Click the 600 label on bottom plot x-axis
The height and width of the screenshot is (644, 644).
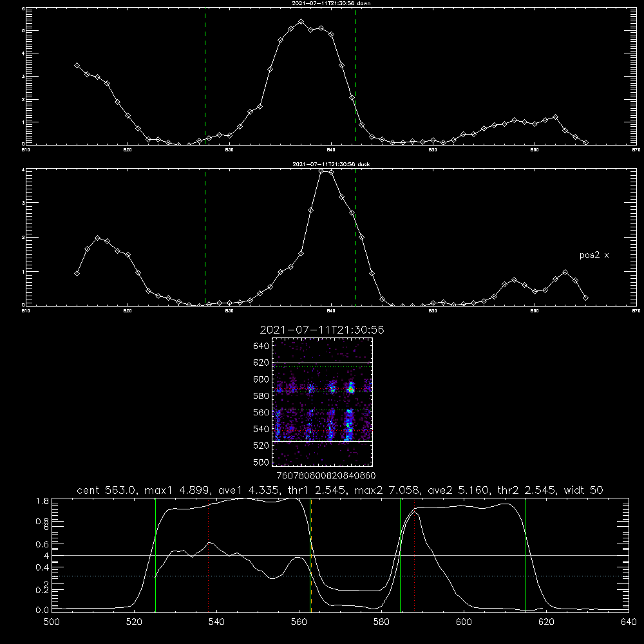pyautogui.click(x=464, y=622)
